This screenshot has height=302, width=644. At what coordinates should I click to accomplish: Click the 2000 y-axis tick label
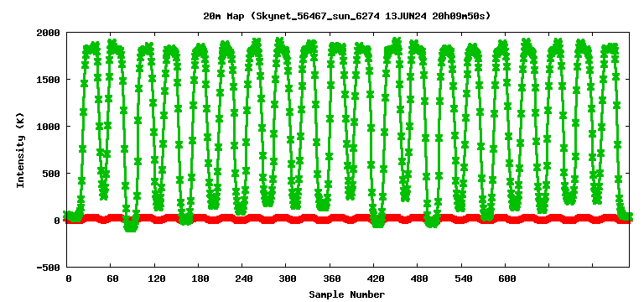(x=49, y=33)
